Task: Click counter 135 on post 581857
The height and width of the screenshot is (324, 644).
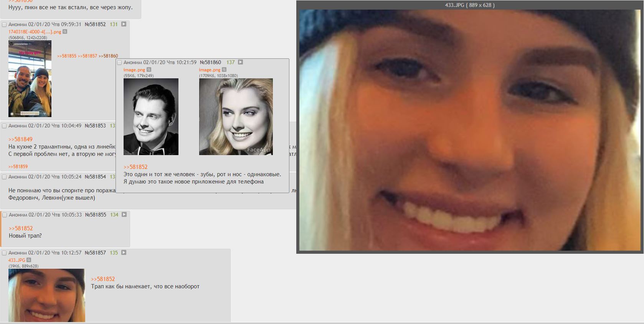Action: click(114, 253)
